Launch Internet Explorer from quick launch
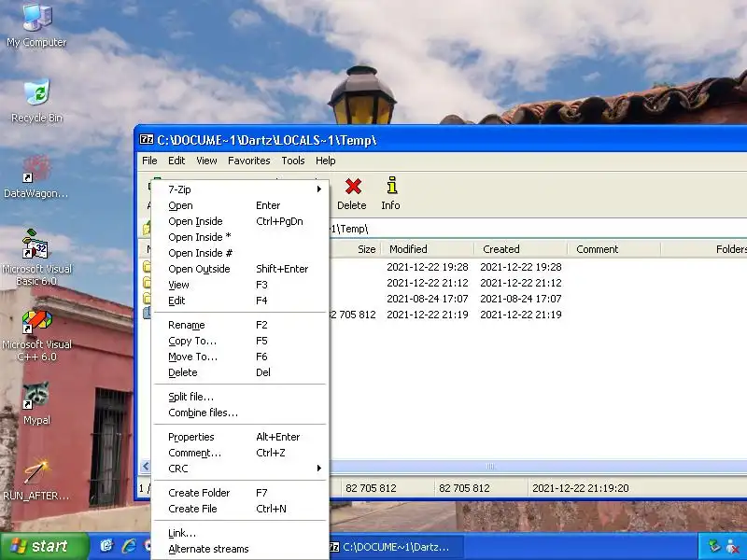The height and width of the screenshot is (560, 747). tap(129, 546)
